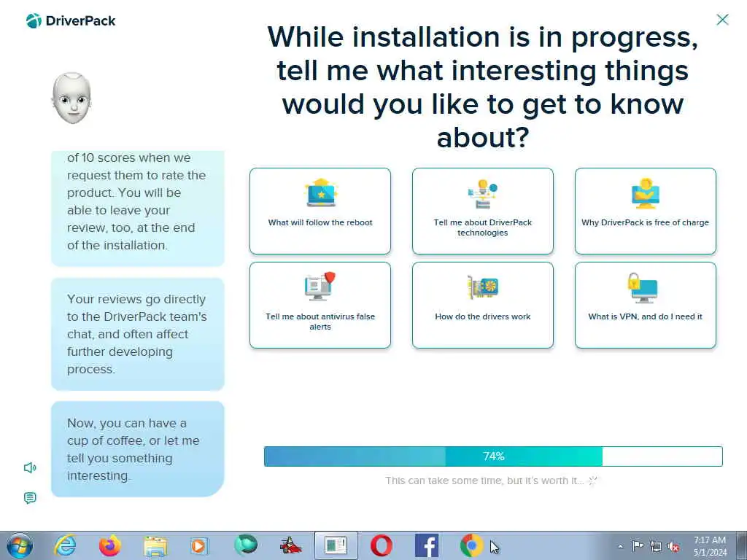
Task: Click the lightbulb technologies icon
Action: [x=483, y=193]
